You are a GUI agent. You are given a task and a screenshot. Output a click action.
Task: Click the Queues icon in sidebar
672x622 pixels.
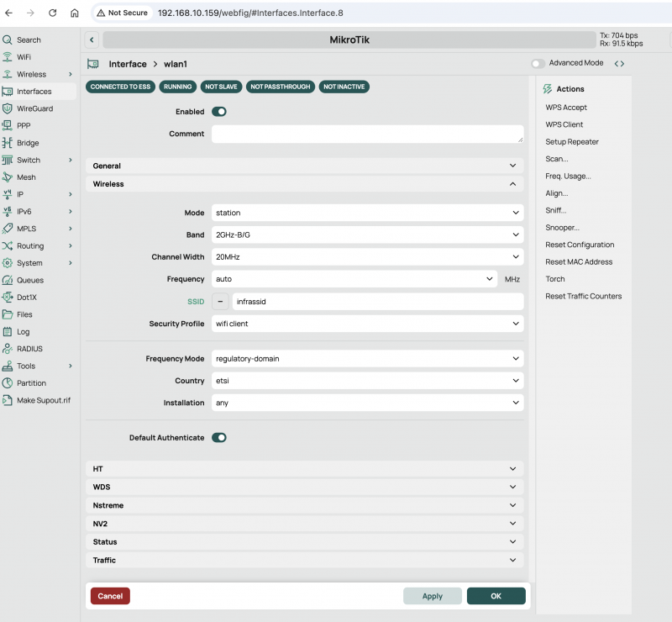(x=8, y=280)
